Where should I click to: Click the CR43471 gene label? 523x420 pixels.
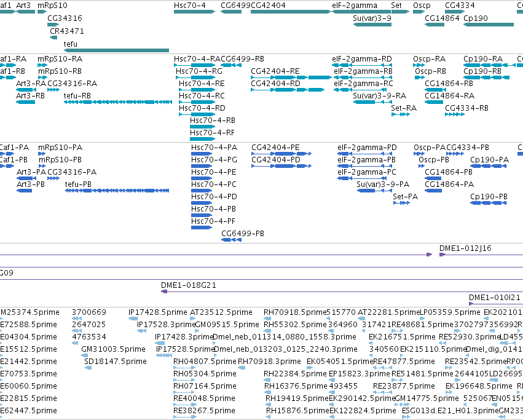67,31
